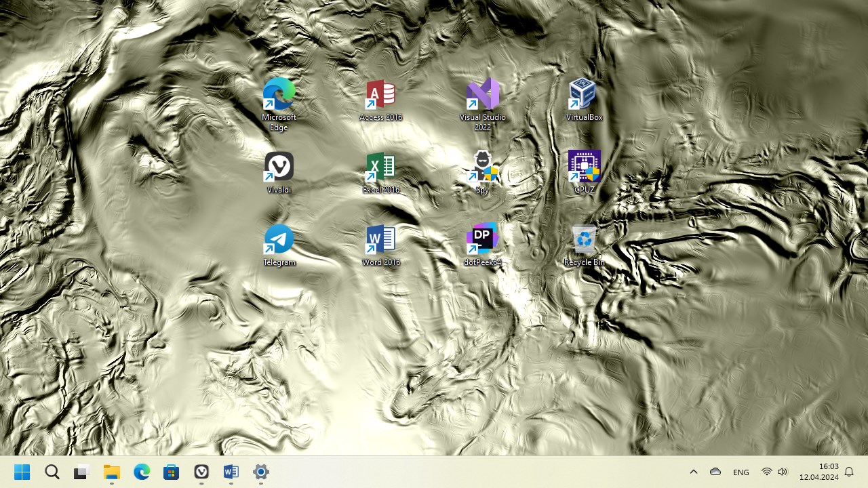This screenshot has height=488, width=868.
Task: Select the dotPeek64 desktop shortcut
Action: 482,245
